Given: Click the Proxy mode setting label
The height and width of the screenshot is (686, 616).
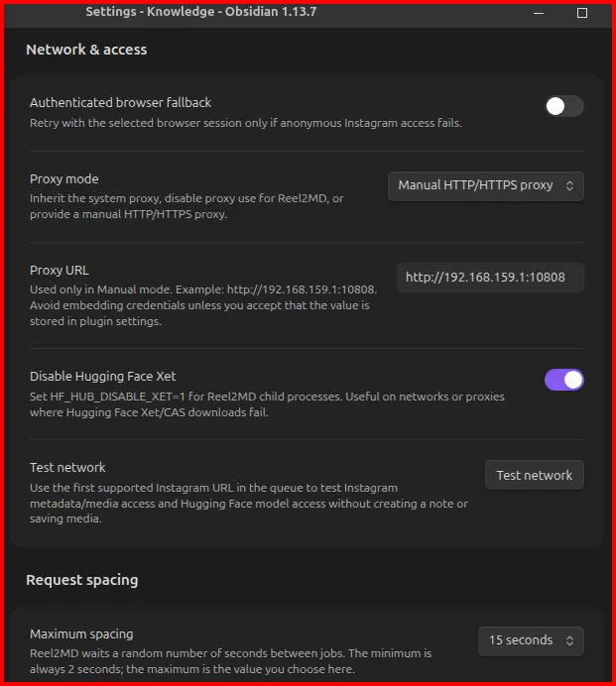Looking at the screenshot, I should tap(64, 179).
